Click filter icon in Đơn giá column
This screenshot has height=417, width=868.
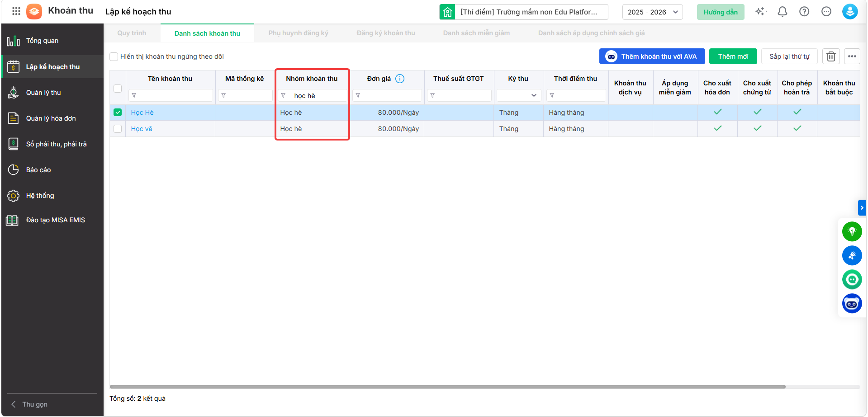[358, 95]
